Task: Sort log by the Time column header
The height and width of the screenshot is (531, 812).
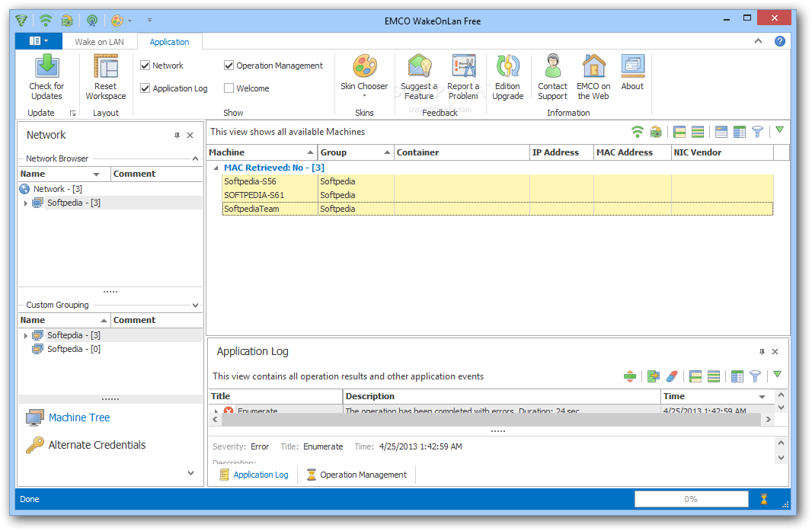Action: click(x=717, y=396)
